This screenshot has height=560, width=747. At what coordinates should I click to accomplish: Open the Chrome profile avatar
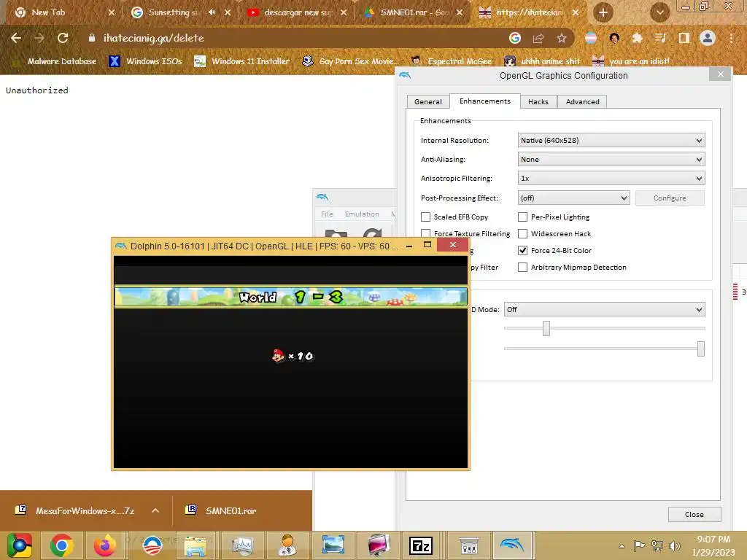coord(708,38)
